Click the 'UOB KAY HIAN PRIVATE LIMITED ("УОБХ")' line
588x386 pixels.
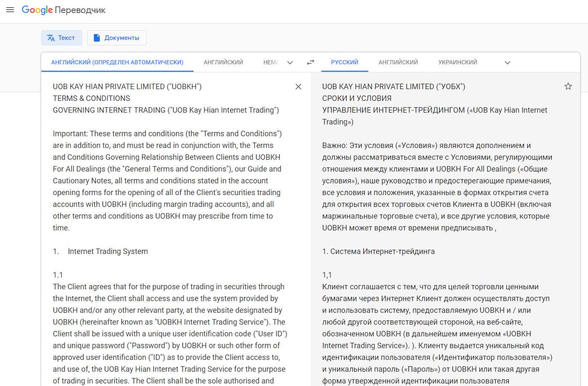tap(394, 87)
